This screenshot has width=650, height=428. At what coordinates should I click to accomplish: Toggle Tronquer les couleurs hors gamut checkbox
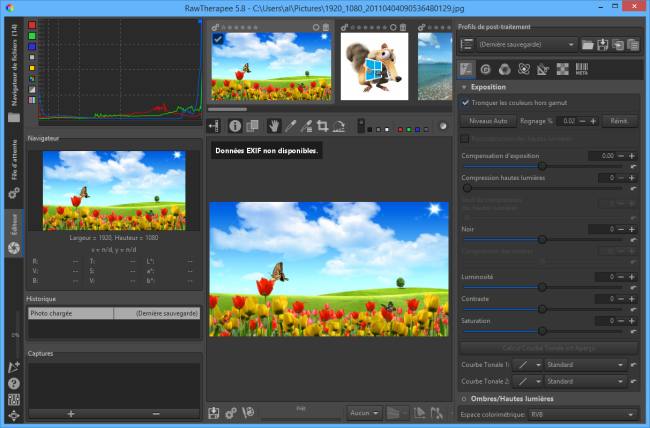pyautogui.click(x=466, y=103)
